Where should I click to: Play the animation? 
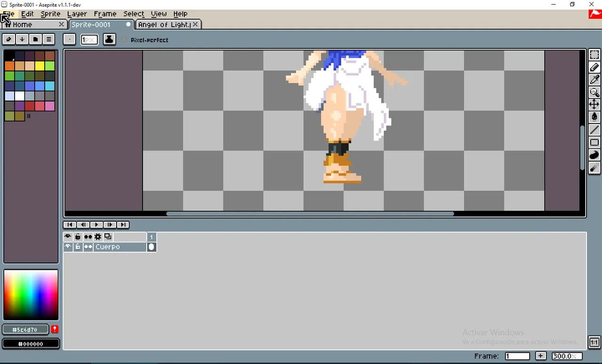tap(96, 225)
